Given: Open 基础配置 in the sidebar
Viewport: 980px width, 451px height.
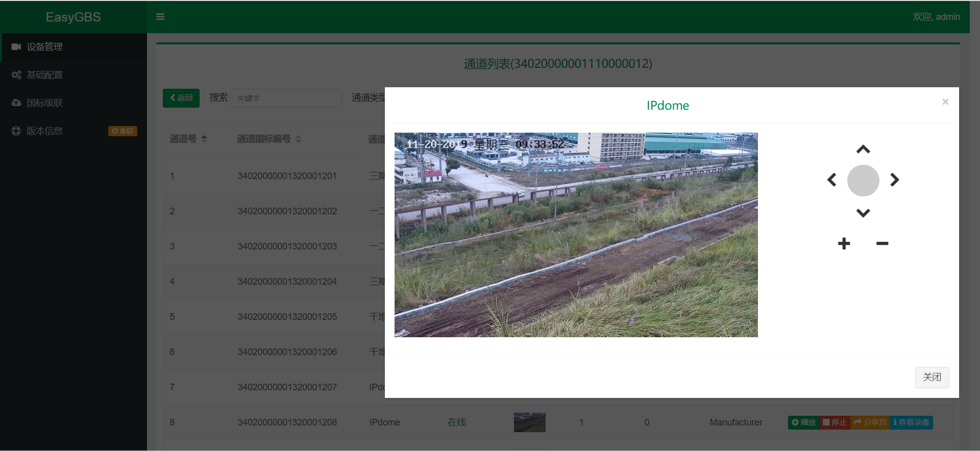Looking at the screenshot, I should point(73,75).
